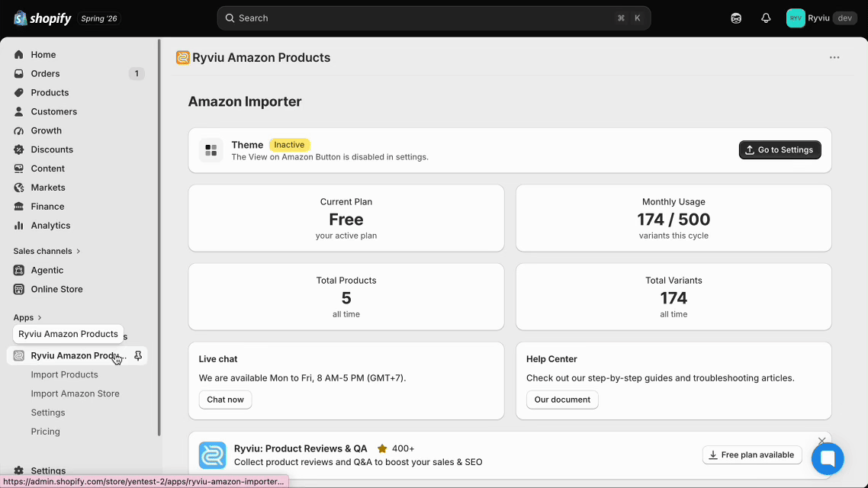
Task: Open the Ryviu account avatar menu
Action: click(796, 18)
